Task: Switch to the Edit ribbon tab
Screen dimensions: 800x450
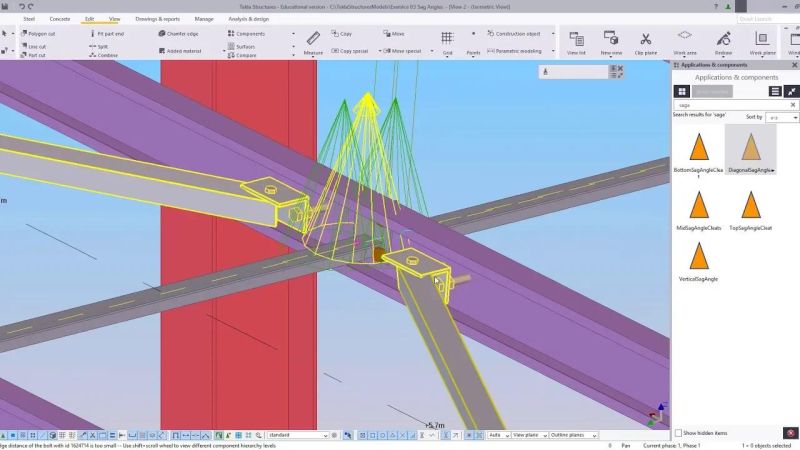Action: point(89,19)
